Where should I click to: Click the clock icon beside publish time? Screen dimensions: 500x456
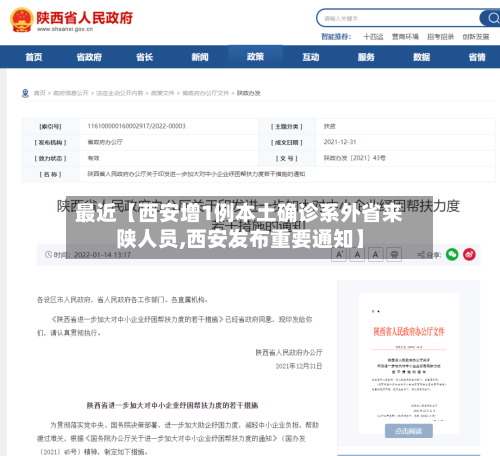48,255
